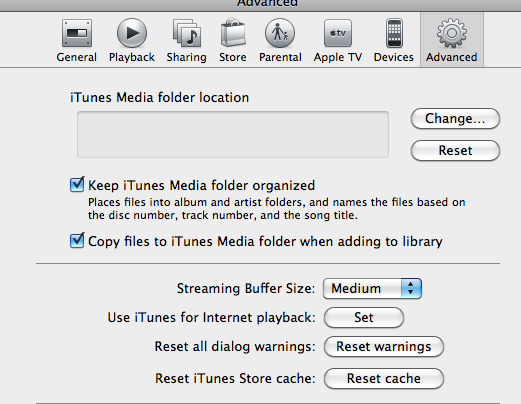Screen dimensions: 521x404
Task: Open the Playback play-button icon
Action: (x=132, y=33)
